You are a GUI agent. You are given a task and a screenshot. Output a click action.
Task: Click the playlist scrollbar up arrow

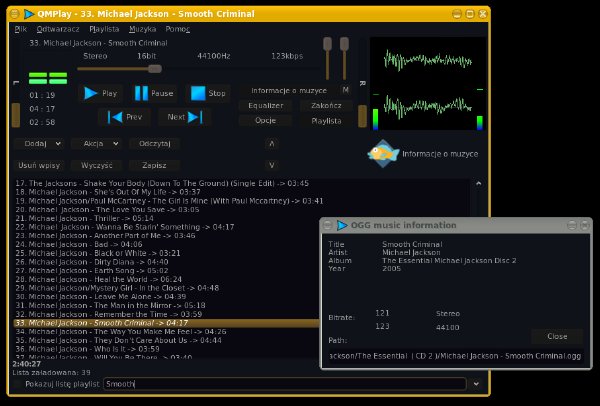[479, 184]
